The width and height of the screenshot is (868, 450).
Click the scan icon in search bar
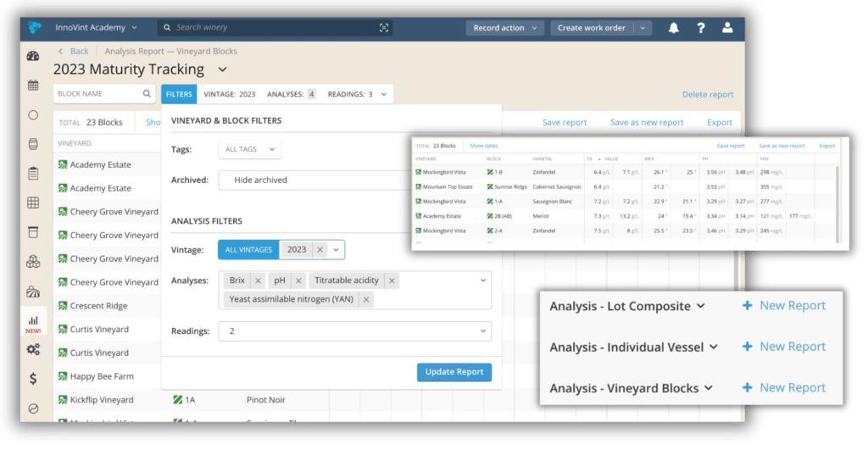coord(384,28)
